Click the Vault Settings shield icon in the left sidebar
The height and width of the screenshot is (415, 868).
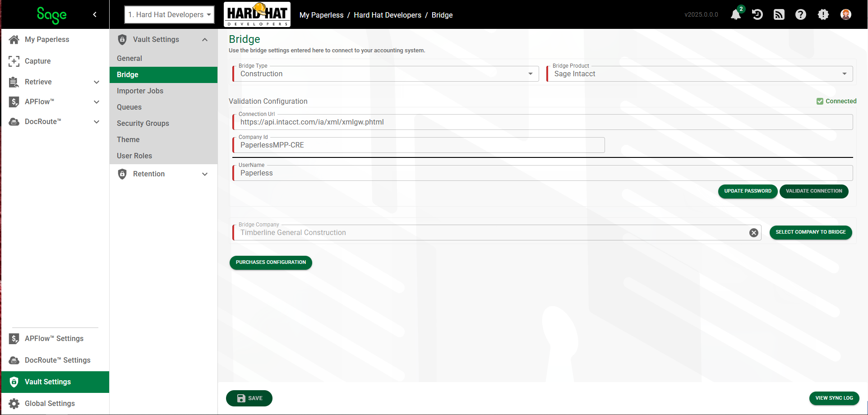coord(14,382)
